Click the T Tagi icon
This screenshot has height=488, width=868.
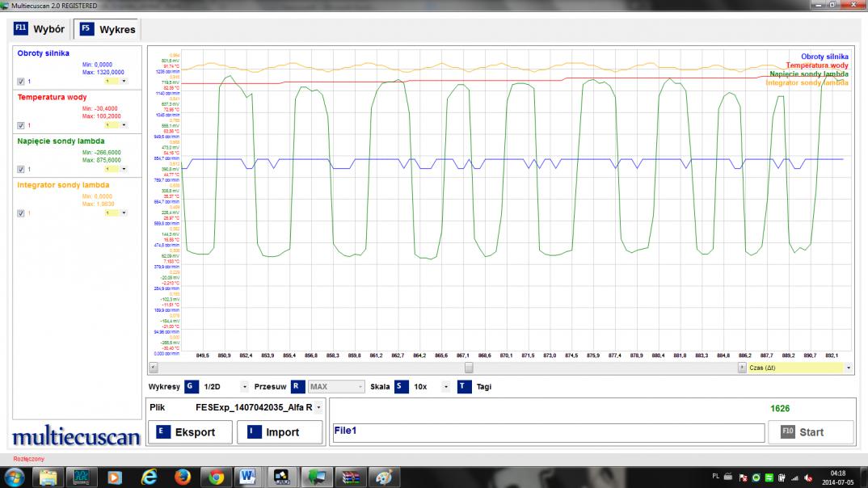tap(463, 387)
